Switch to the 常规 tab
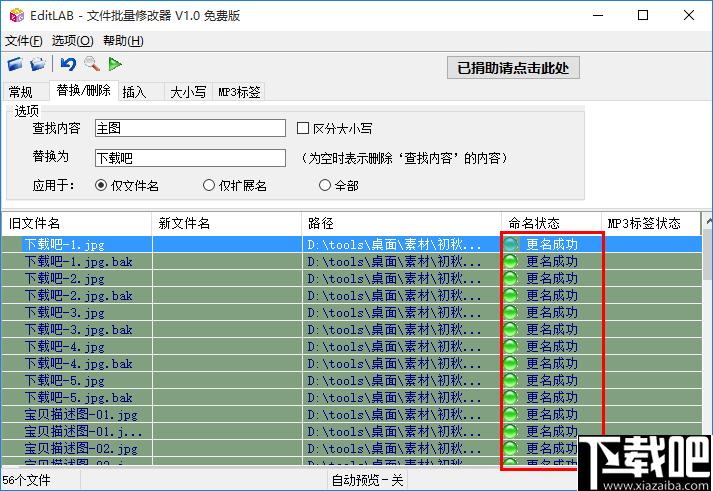The width and height of the screenshot is (713, 491). pos(25,92)
